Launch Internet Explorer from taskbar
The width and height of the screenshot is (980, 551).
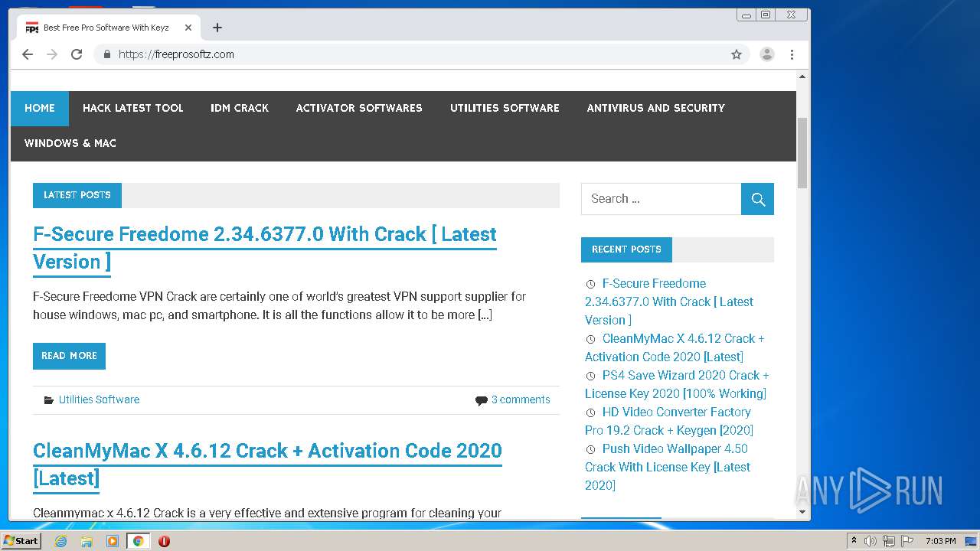coord(60,541)
